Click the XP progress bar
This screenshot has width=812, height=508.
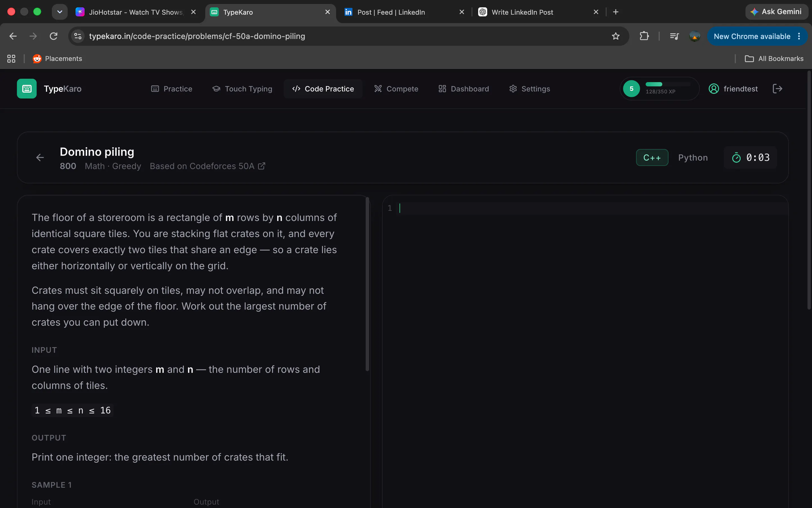tap(668, 84)
